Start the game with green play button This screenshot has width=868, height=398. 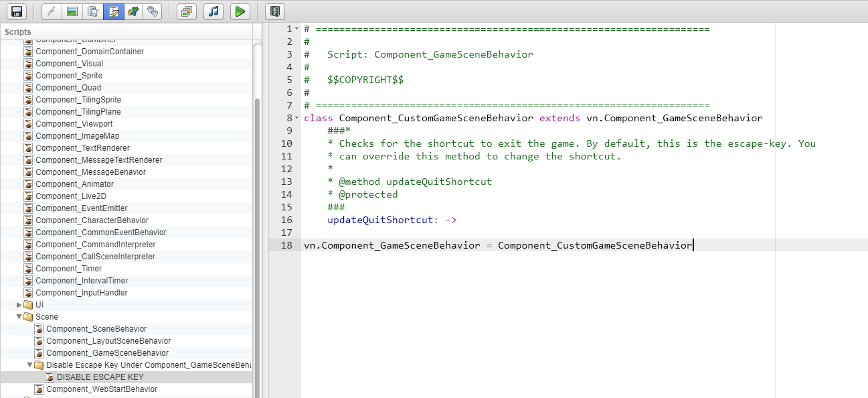pyautogui.click(x=240, y=11)
